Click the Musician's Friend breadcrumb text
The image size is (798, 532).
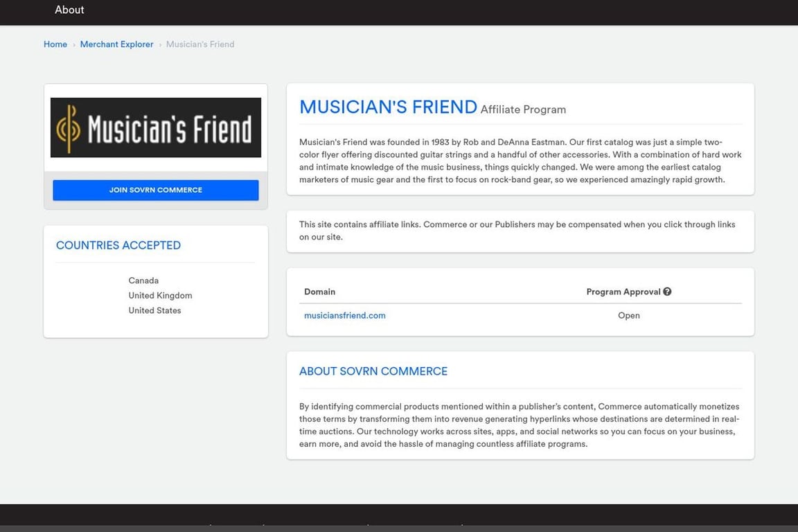coord(200,44)
